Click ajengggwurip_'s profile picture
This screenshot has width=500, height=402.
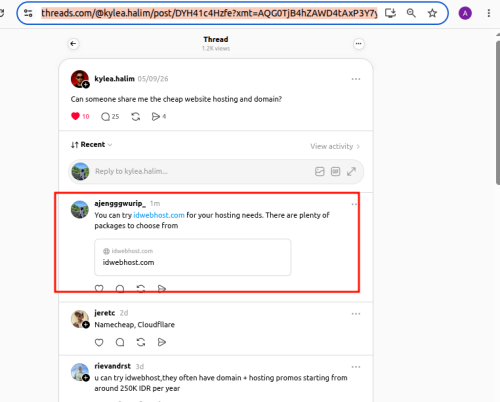point(80,209)
